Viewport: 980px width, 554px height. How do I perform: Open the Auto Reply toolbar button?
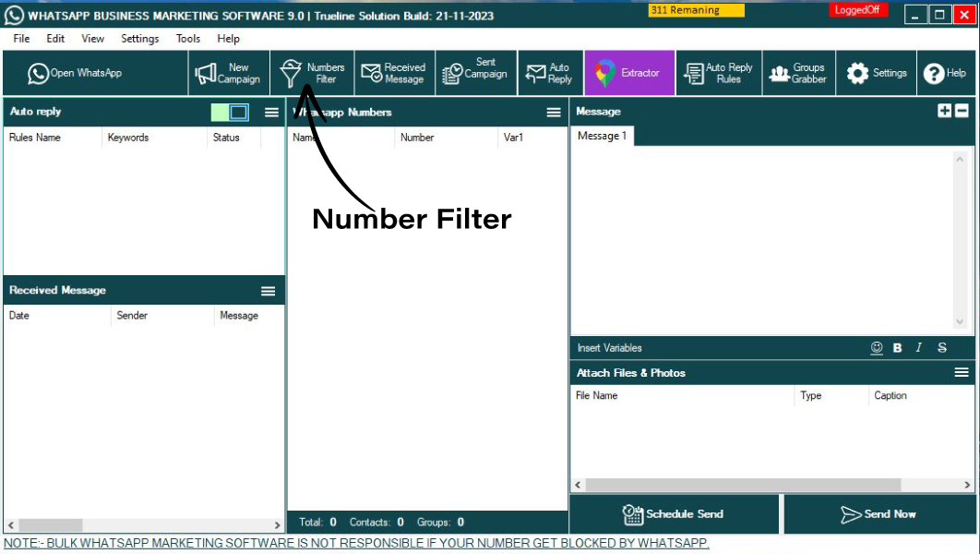[x=551, y=73]
